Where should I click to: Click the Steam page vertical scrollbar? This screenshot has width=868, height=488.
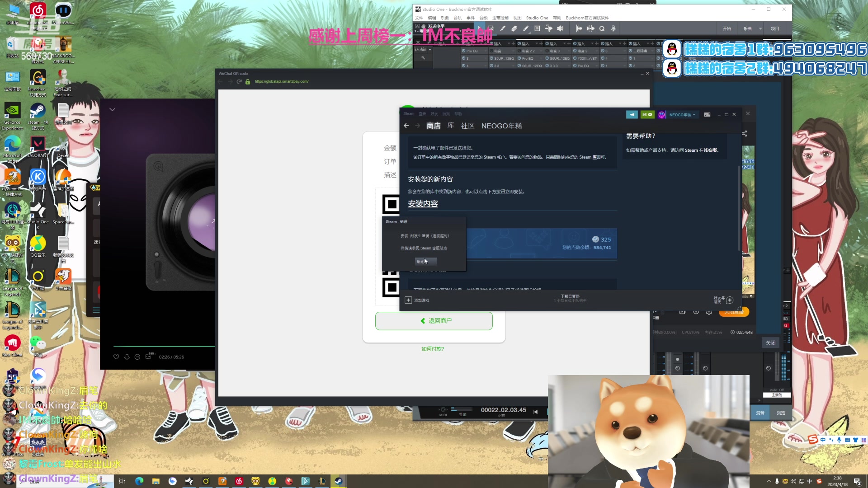[x=739, y=208]
